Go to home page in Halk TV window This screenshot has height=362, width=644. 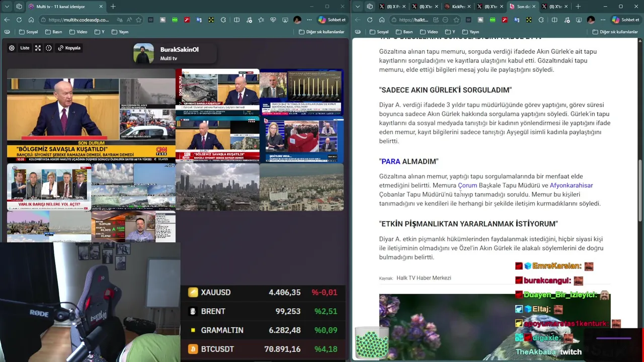coord(381,20)
